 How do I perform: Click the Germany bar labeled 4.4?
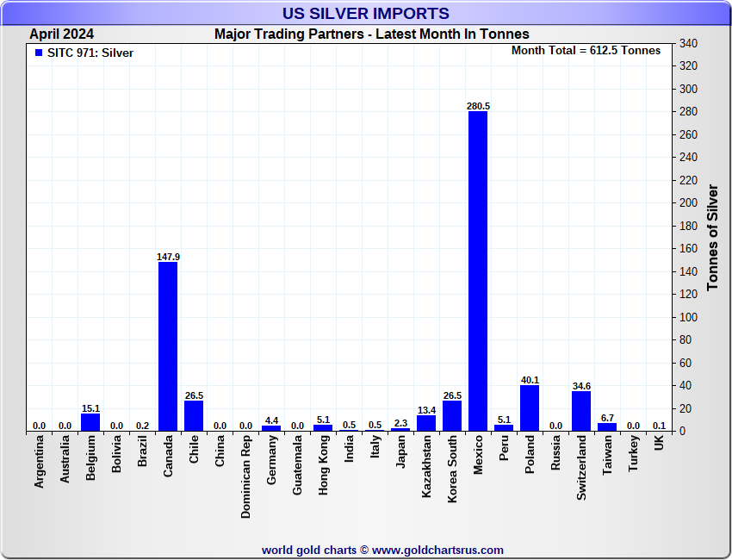271,428
